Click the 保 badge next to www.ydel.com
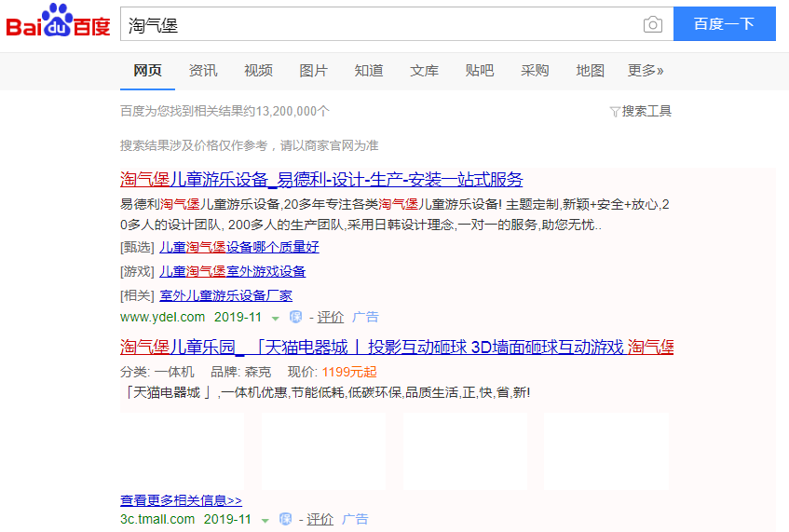 [296, 317]
